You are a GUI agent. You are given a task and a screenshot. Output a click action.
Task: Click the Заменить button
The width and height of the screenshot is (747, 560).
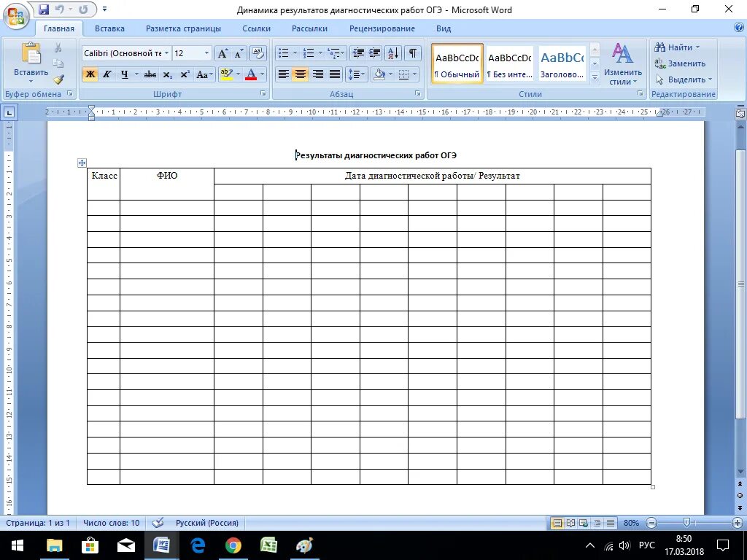681,63
